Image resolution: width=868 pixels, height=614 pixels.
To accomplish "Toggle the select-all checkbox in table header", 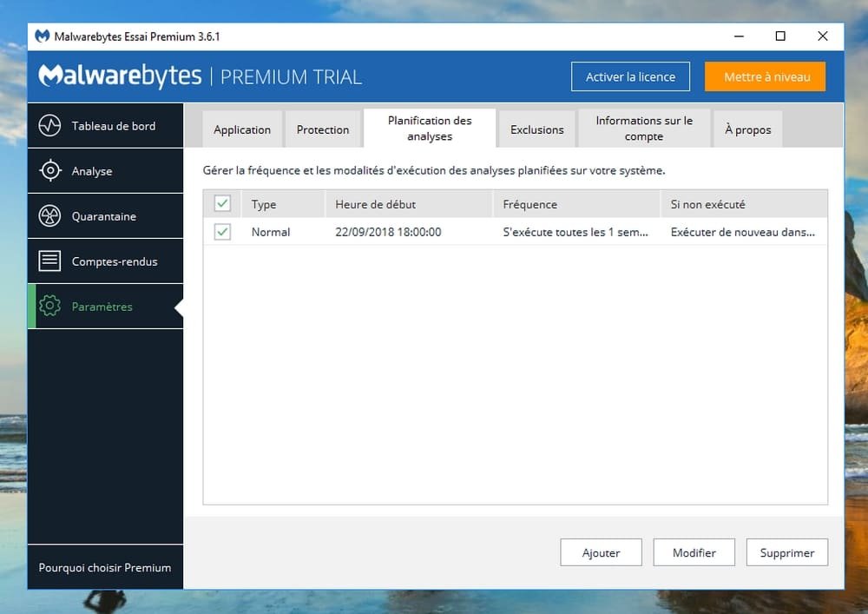I will pos(222,203).
